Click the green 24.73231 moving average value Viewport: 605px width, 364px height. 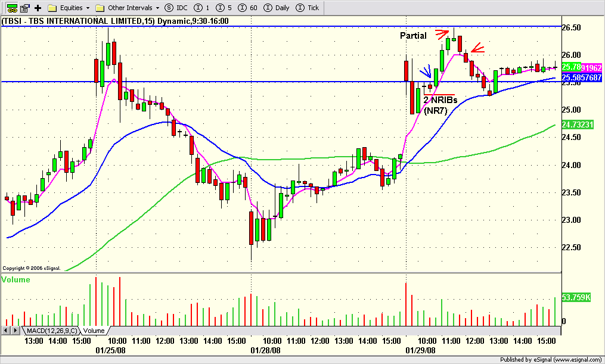[578, 125]
